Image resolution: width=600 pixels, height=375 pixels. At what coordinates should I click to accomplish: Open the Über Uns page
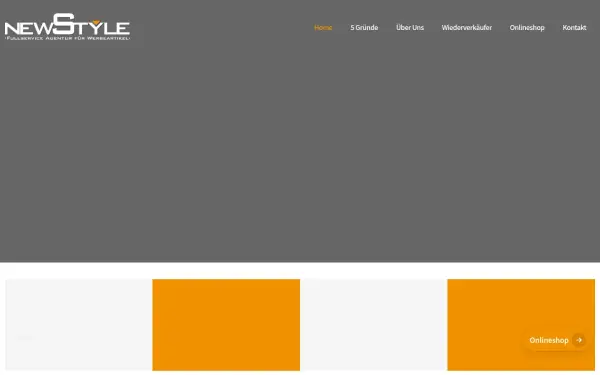[410, 28]
